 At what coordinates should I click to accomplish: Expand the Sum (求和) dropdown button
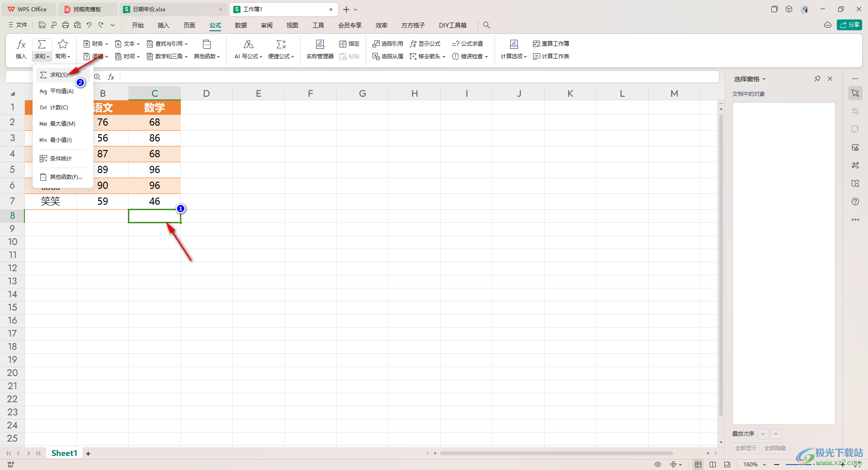[42, 56]
